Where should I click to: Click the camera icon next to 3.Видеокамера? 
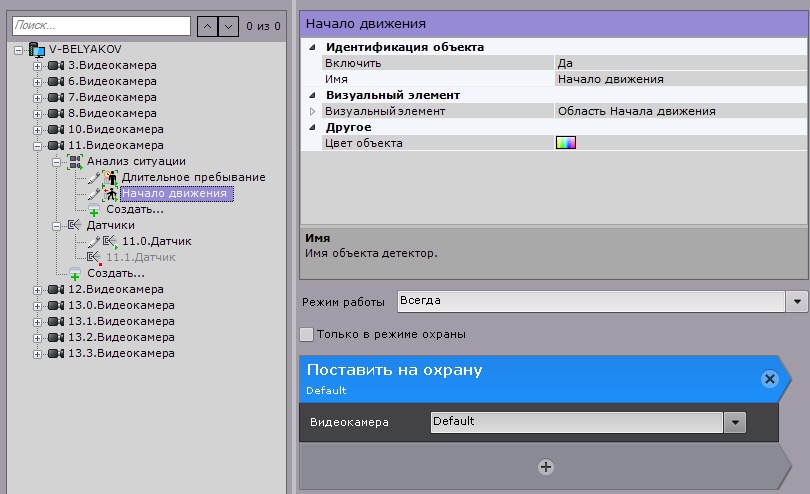(x=56, y=66)
